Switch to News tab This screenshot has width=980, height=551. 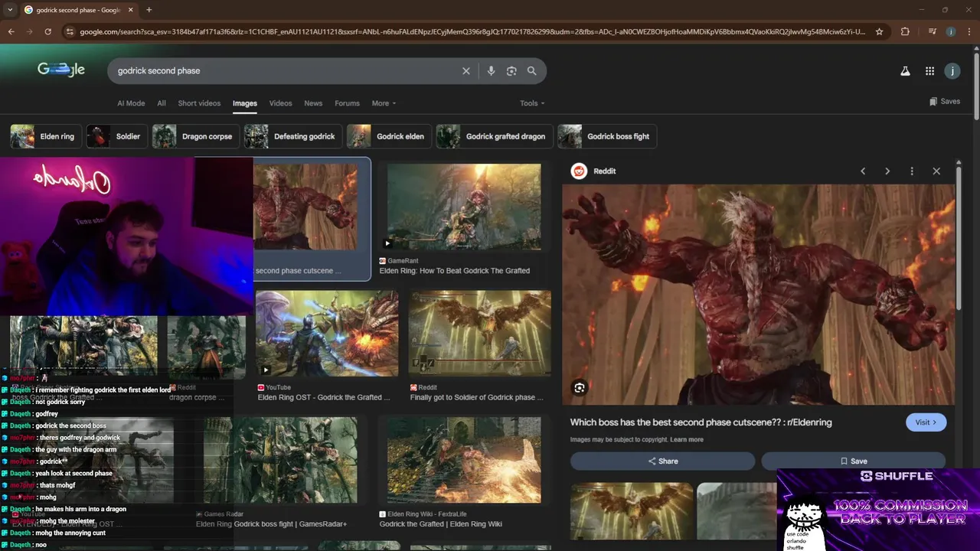click(x=313, y=103)
